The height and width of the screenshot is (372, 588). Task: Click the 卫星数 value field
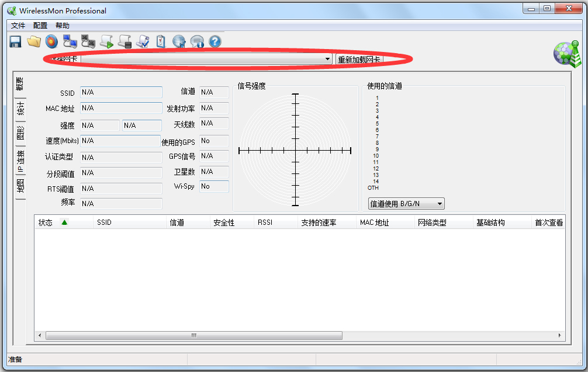(214, 172)
